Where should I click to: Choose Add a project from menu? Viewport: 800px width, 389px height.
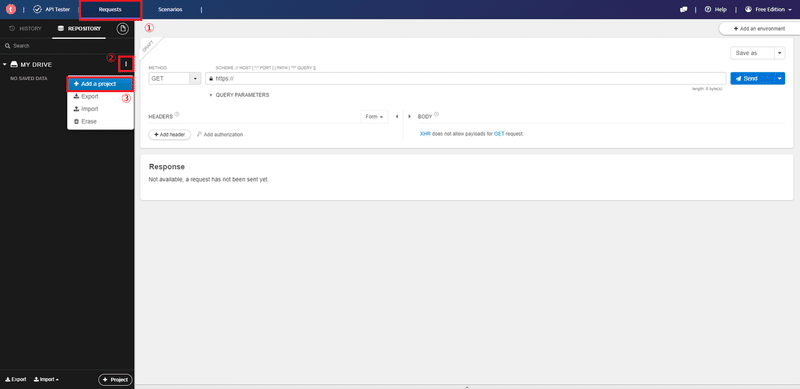pos(101,84)
